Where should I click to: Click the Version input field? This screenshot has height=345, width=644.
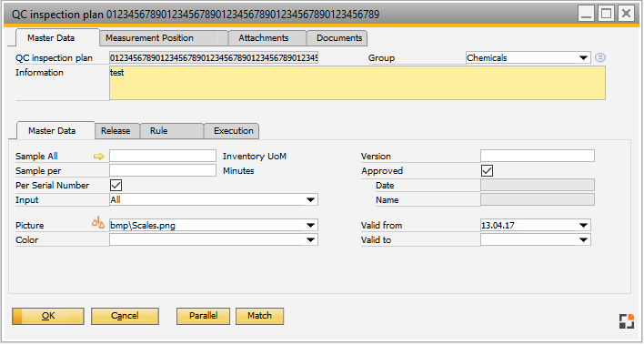tap(538, 156)
